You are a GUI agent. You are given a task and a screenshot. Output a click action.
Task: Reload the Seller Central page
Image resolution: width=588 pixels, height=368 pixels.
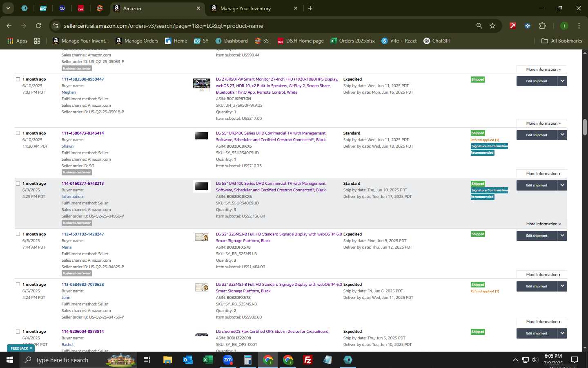tap(38, 26)
